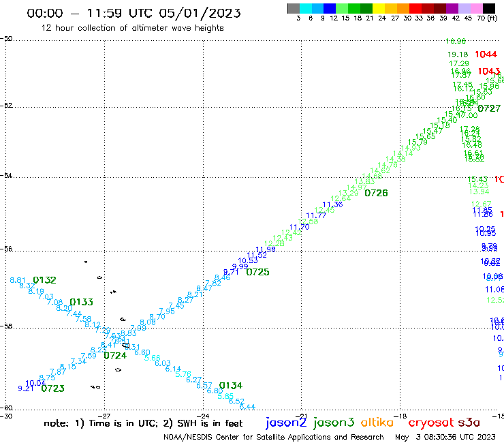The image size is (504, 443).
Task: Click the note about UTC time and SWH
Action: [x=143, y=423]
